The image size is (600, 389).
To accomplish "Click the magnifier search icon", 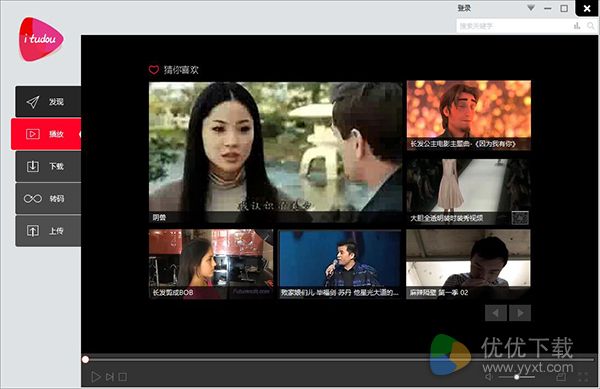I will tap(591, 26).
